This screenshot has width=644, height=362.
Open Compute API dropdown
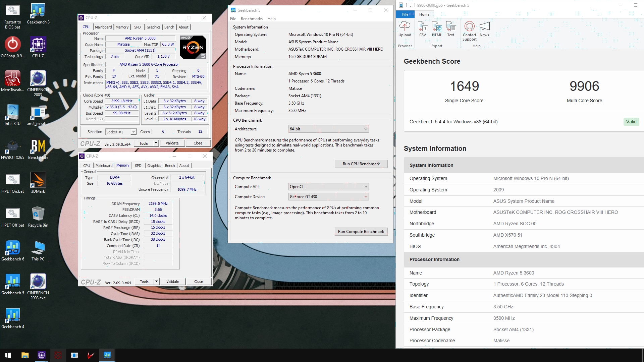(328, 187)
